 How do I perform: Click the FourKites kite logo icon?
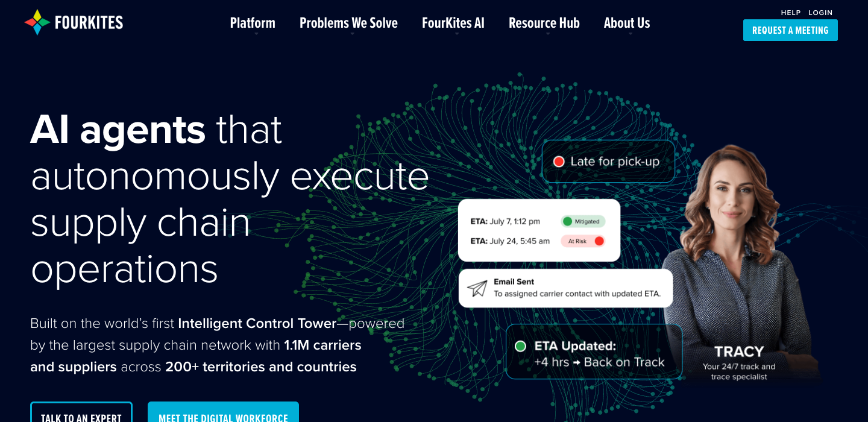click(x=37, y=22)
